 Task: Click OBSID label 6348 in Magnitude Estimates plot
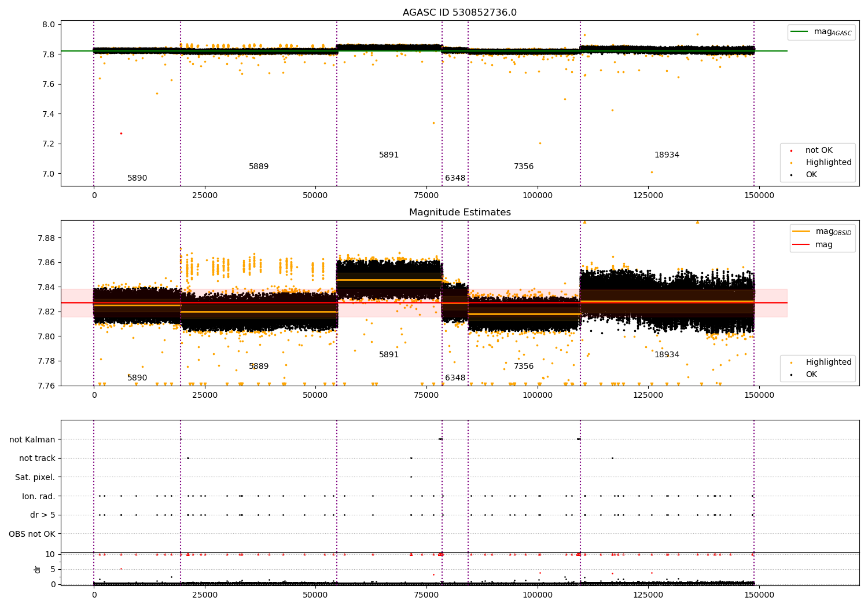point(455,378)
